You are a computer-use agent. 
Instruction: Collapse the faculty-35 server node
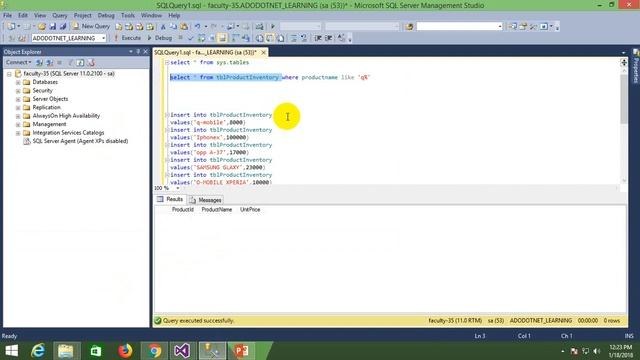click(9, 74)
